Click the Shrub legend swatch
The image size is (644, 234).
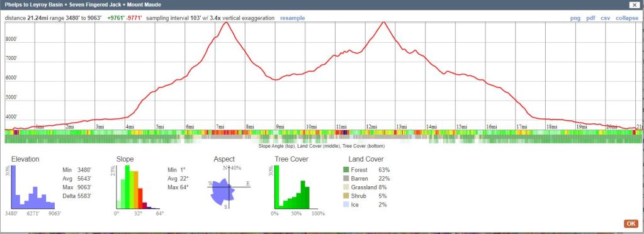pyautogui.click(x=346, y=196)
